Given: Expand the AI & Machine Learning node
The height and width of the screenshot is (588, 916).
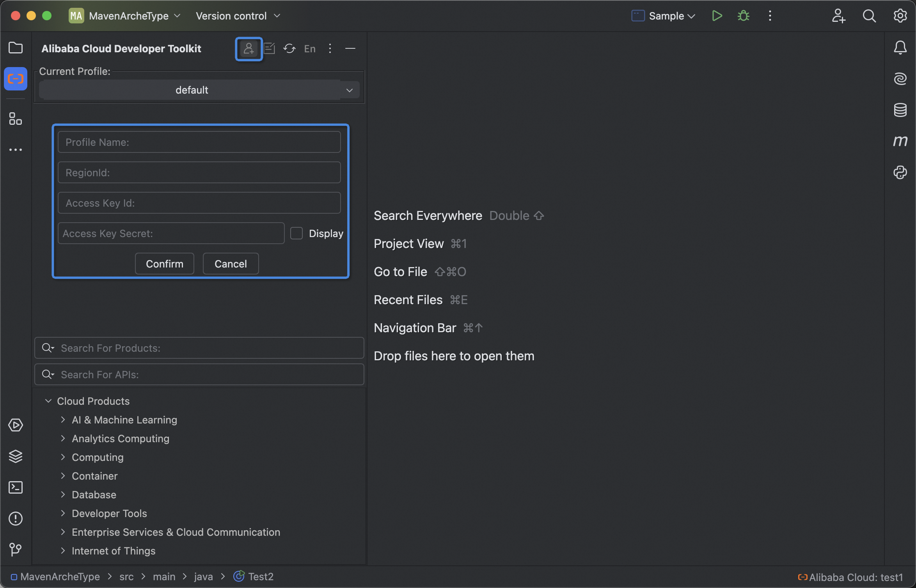Looking at the screenshot, I should 63,420.
